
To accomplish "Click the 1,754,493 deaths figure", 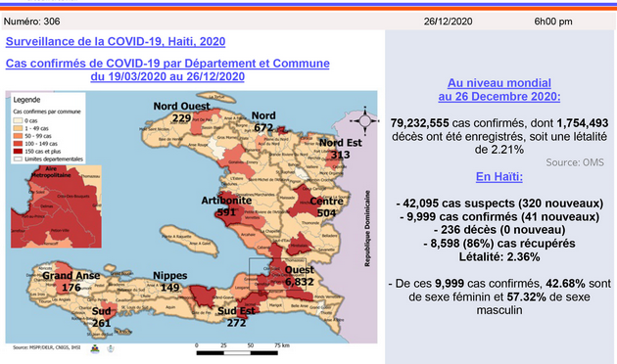I will tap(583, 123).
